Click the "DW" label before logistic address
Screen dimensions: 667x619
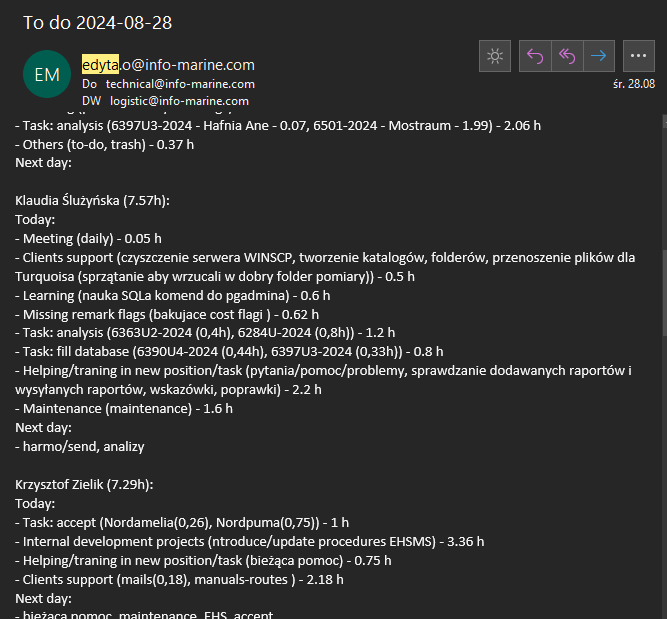pyautogui.click(x=91, y=101)
